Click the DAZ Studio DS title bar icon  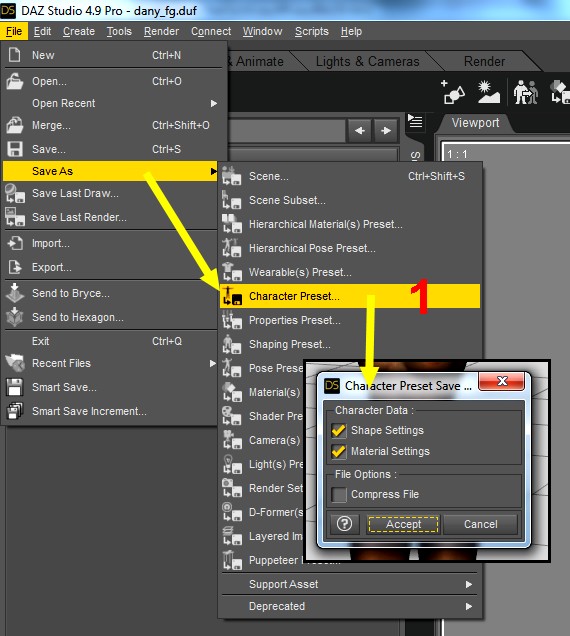pos(8,10)
